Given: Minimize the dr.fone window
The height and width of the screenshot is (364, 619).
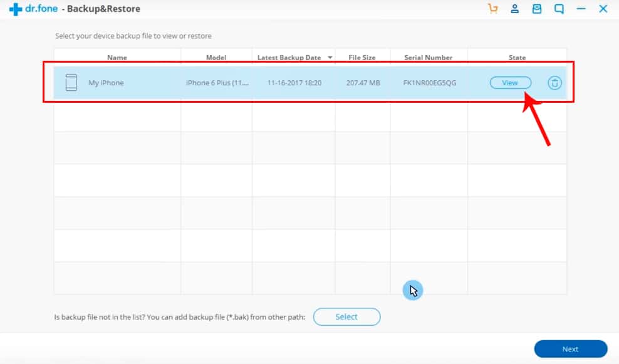Looking at the screenshot, I should (581, 9).
